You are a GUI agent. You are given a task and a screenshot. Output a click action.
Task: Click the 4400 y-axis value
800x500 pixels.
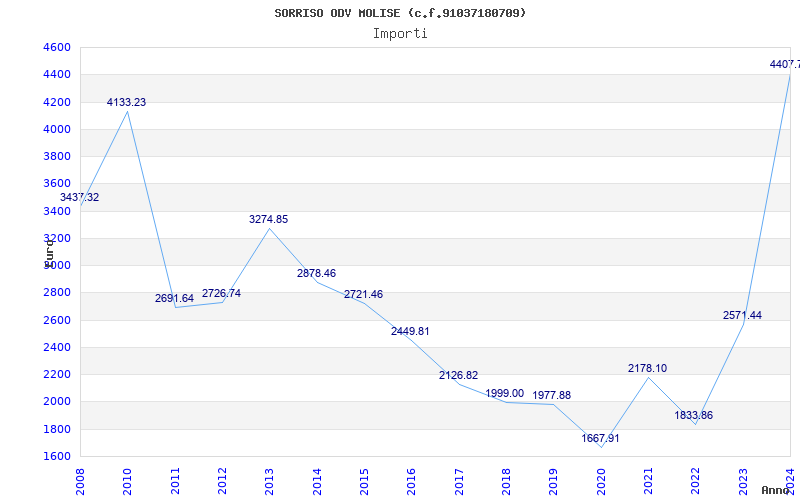[57, 74]
